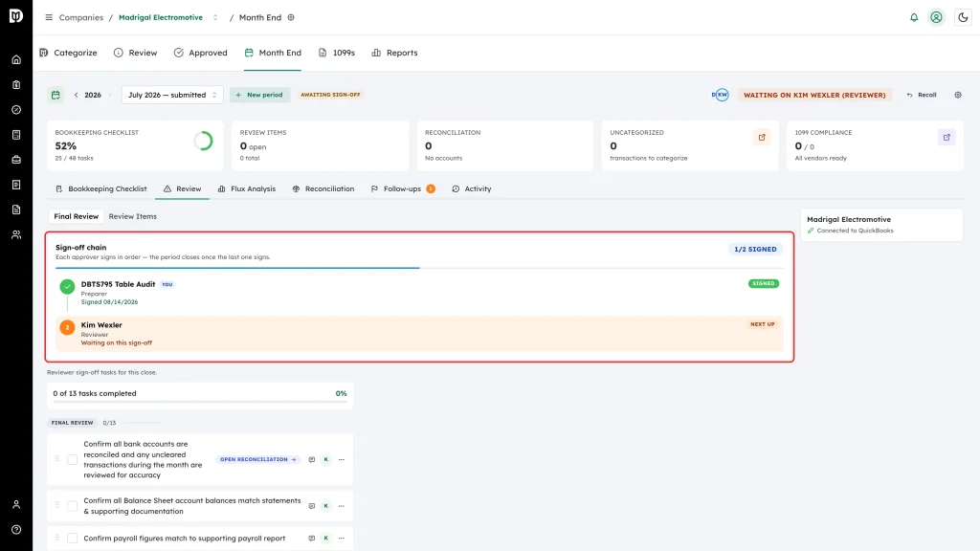Image resolution: width=980 pixels, height=551 pixels.
Task: Click drag handle of Balance Sheet balances task
Action: coord(56,505)
